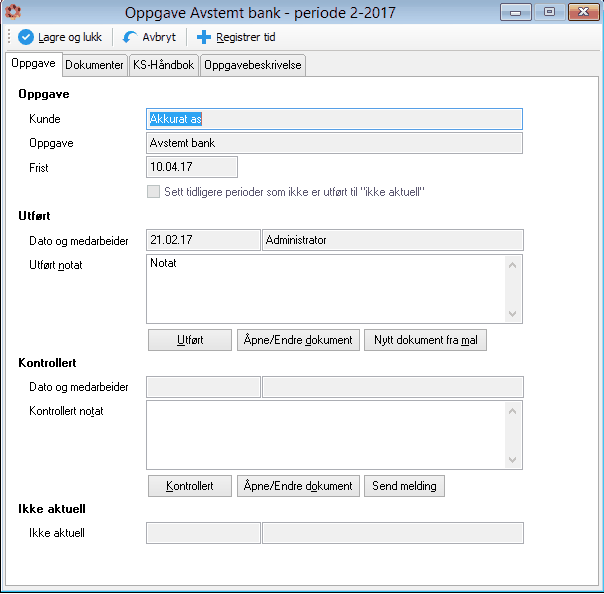604x594 pixels.
Task: Click Åpne/Endre dokument under Utført
Action: 298,340
